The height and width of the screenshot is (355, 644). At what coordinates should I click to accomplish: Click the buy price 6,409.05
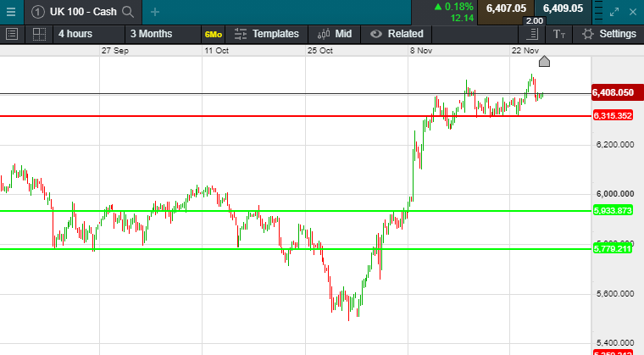click(563, 8)
